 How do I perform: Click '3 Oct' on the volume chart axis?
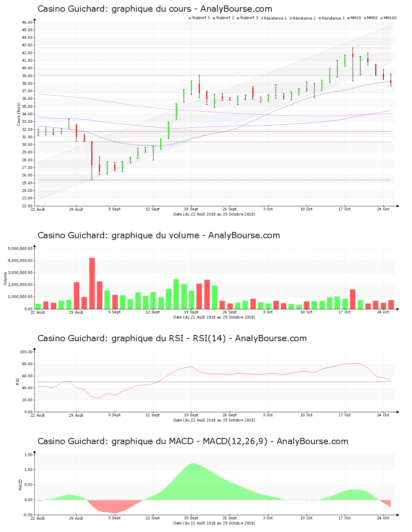click(268, 312)
